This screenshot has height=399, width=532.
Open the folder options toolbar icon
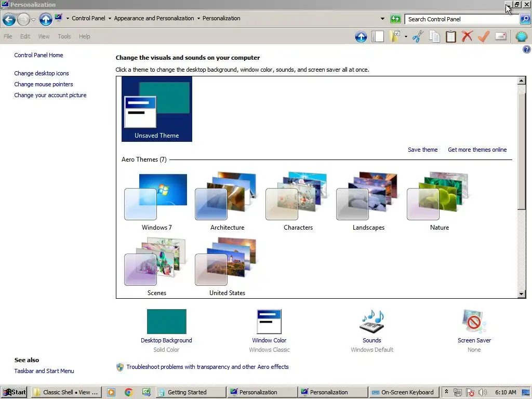point(395,36)
